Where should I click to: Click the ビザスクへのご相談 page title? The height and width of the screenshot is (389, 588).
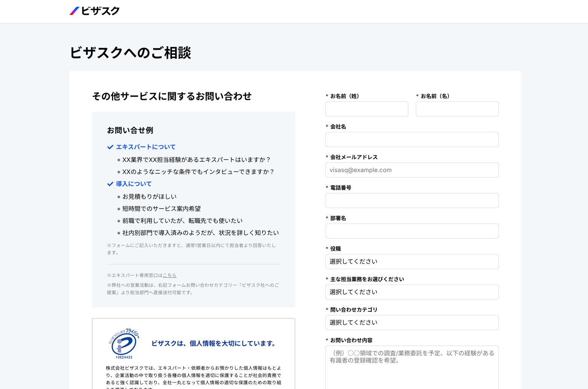coord(130,53)
